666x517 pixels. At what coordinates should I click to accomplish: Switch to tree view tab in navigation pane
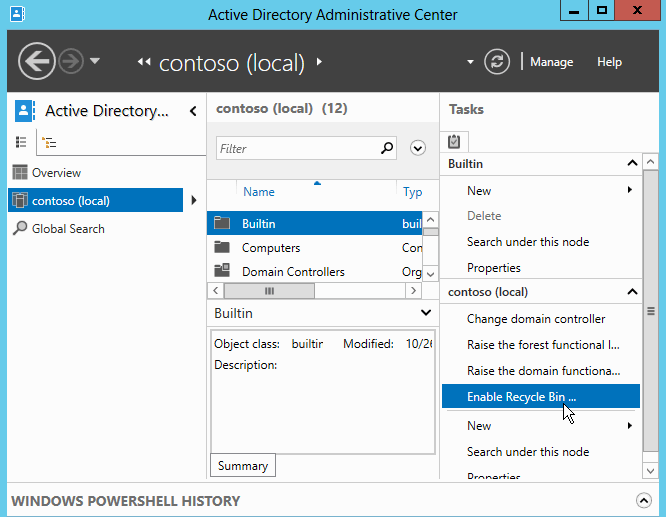(49, 142)
